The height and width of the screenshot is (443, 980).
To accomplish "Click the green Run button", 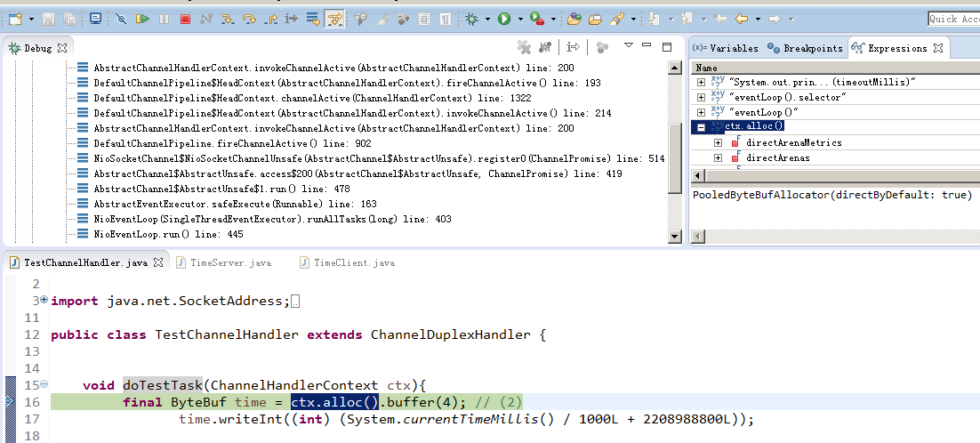I will pos(503,20).
